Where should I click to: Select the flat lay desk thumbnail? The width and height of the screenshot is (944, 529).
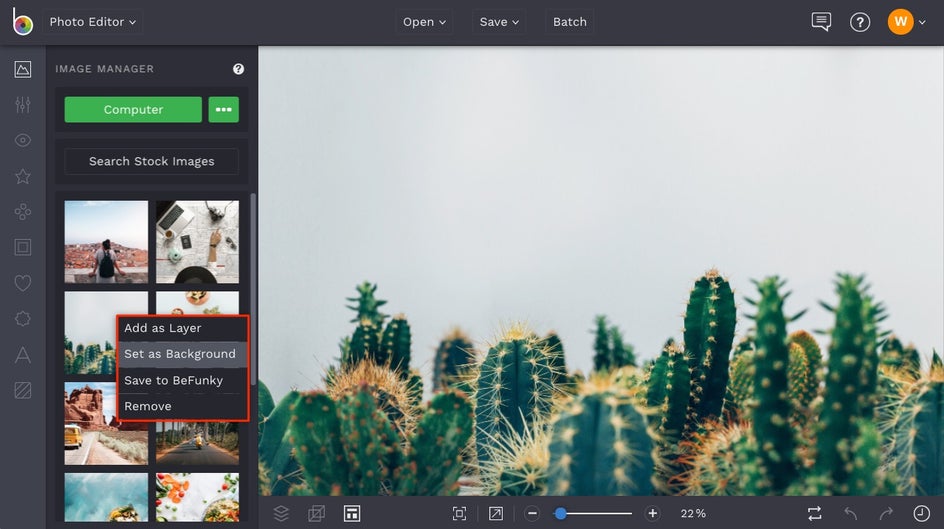click(x=197, y=242)
